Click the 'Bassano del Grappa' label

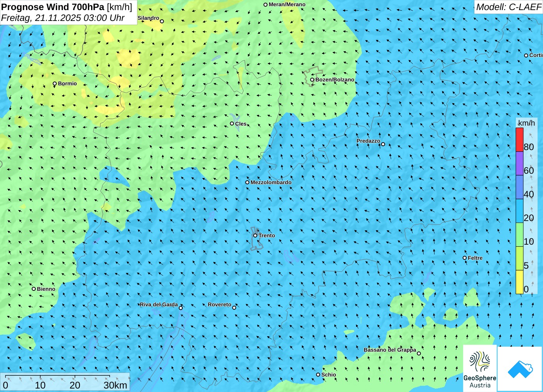pyautogui.click(x=390, y=350)
